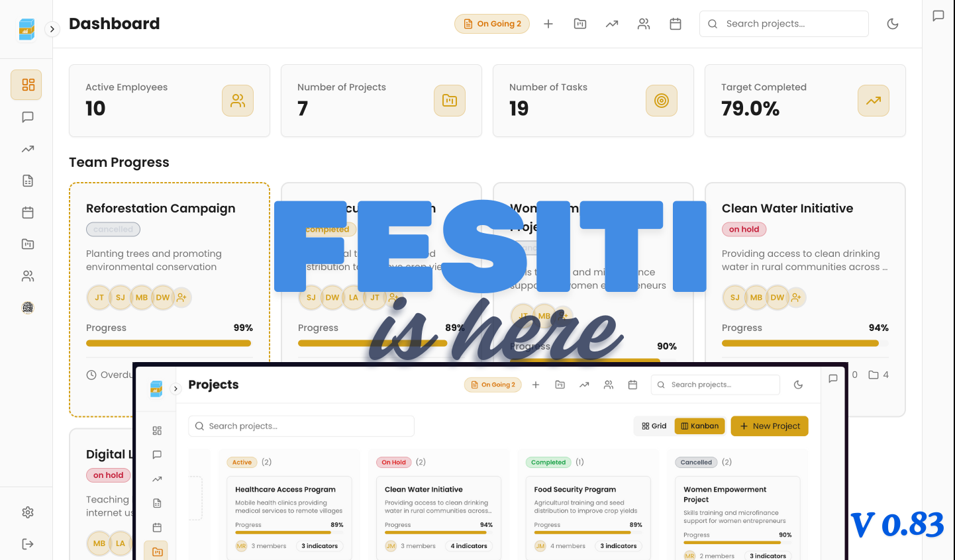Switch to Grid view in Projects window
Screen dimensions: 955x560
point(654,426)
